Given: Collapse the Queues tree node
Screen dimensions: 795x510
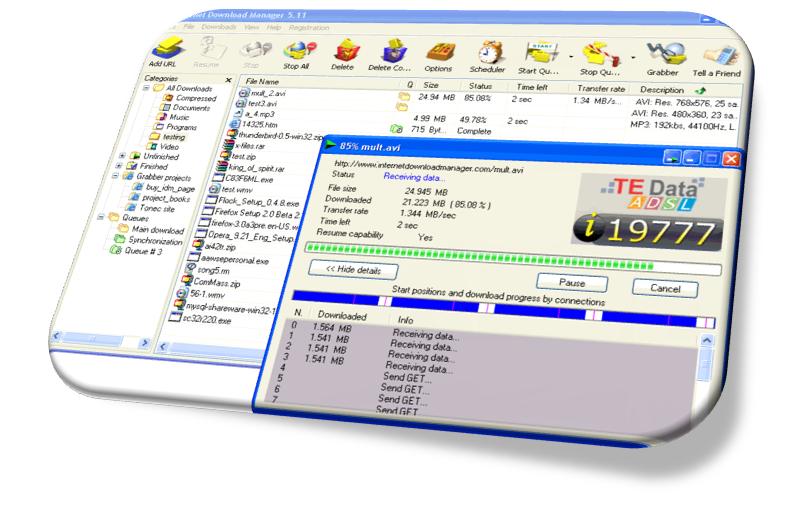Looking at the screenshot, I should pos(101,216).
